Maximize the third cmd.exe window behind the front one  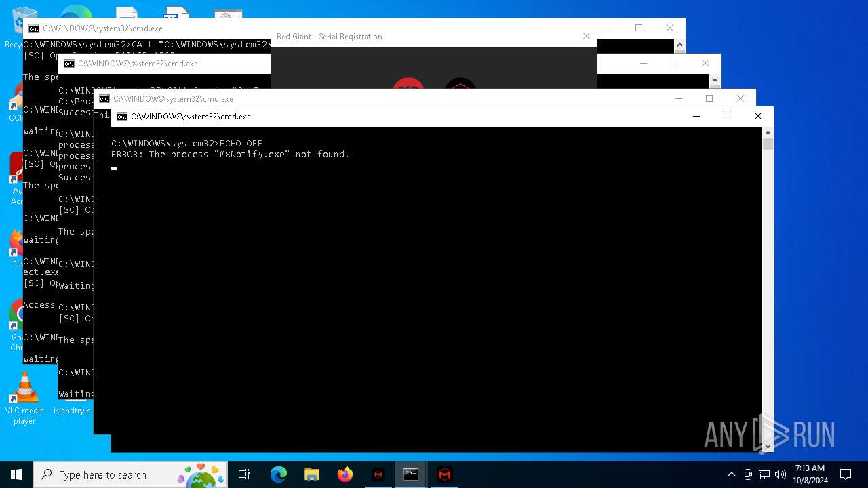pyautogui.click(x=709, y=98)
